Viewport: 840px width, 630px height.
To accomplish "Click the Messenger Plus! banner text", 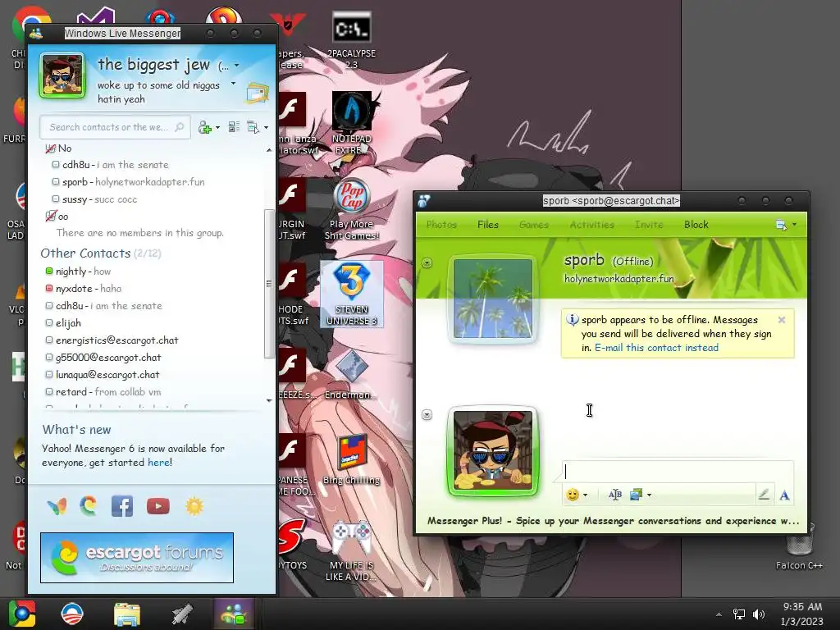I will click(x=613, y=521).
